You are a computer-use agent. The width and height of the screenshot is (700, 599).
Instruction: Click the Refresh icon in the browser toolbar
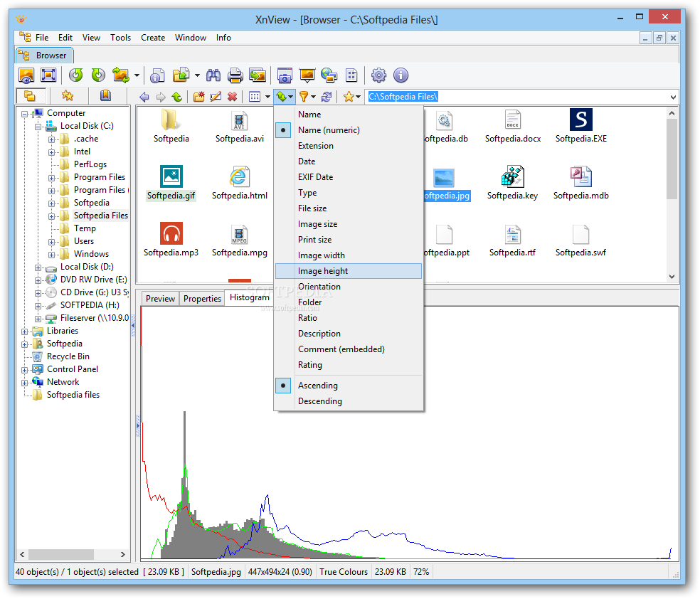[327, 97]
